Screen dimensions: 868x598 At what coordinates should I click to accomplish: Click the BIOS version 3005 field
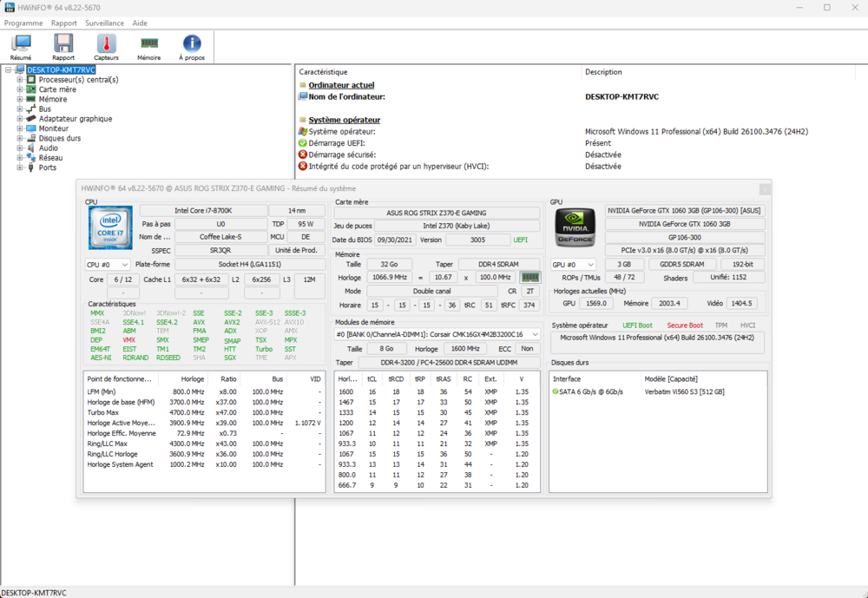(477, 240)
